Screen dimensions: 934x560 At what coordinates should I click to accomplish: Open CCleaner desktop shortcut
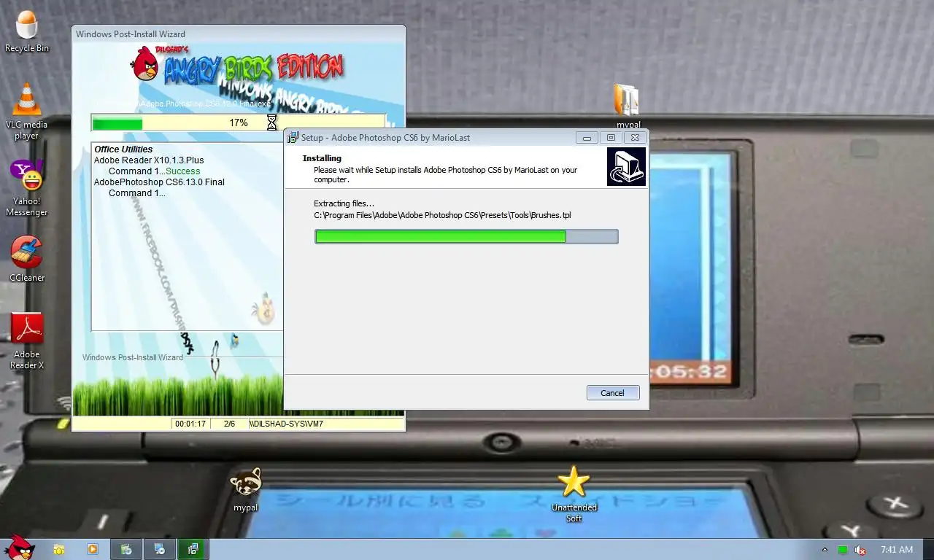(x=27, y=259)
